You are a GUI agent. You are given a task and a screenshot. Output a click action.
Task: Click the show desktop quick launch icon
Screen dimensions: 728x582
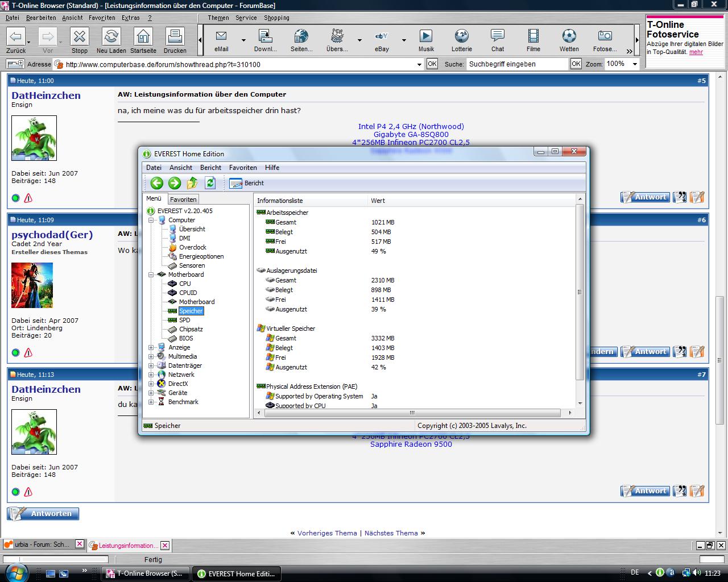(51, 573)
